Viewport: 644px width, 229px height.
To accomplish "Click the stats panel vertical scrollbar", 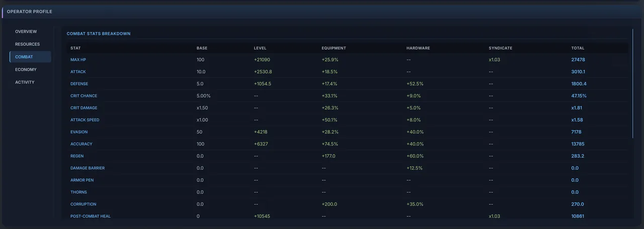I will (x=633, y=83).
